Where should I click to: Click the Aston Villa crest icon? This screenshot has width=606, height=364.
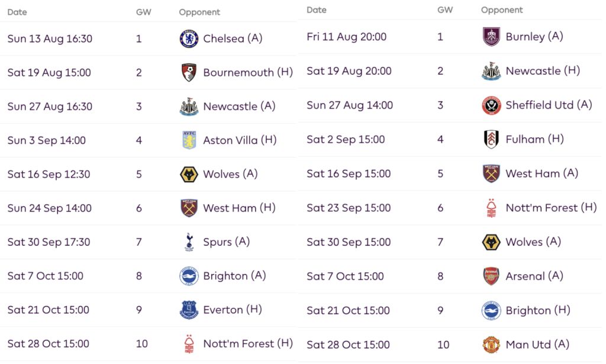189,140
